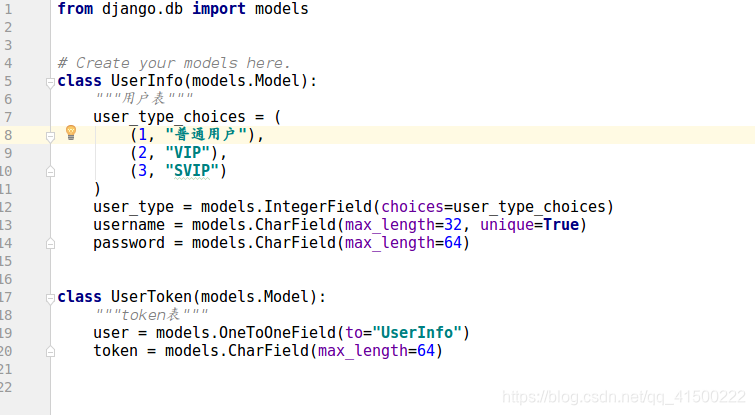Click 'token' variable on line 20

click(x=116, y=350)
